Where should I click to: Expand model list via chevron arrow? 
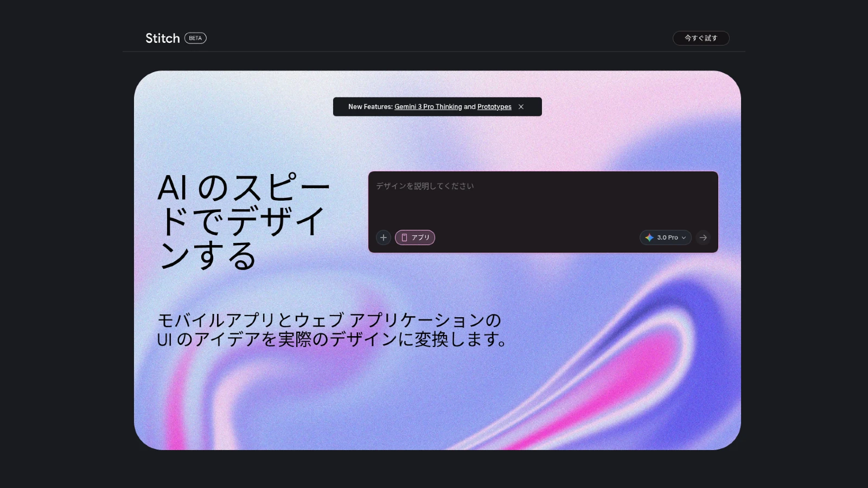tap(684, 237)
